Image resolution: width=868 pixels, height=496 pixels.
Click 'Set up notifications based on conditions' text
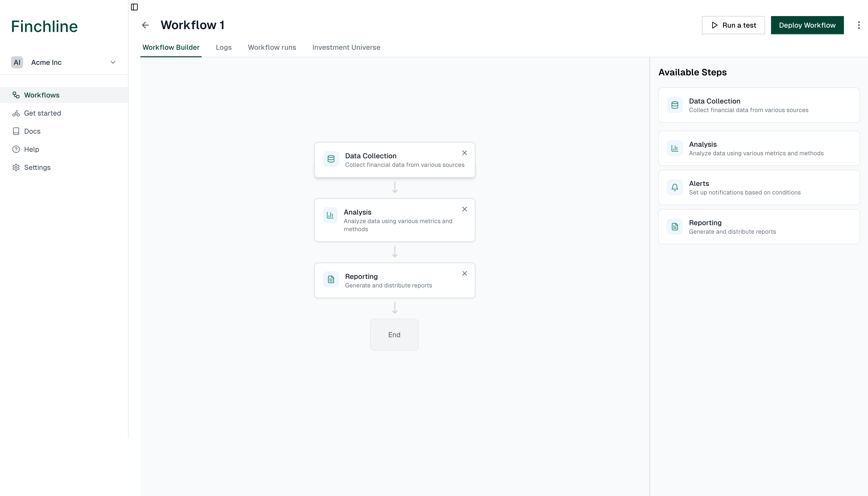745,192
